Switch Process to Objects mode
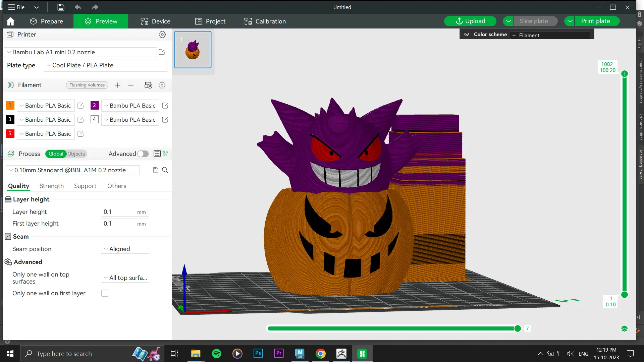 tap(76, 154)
